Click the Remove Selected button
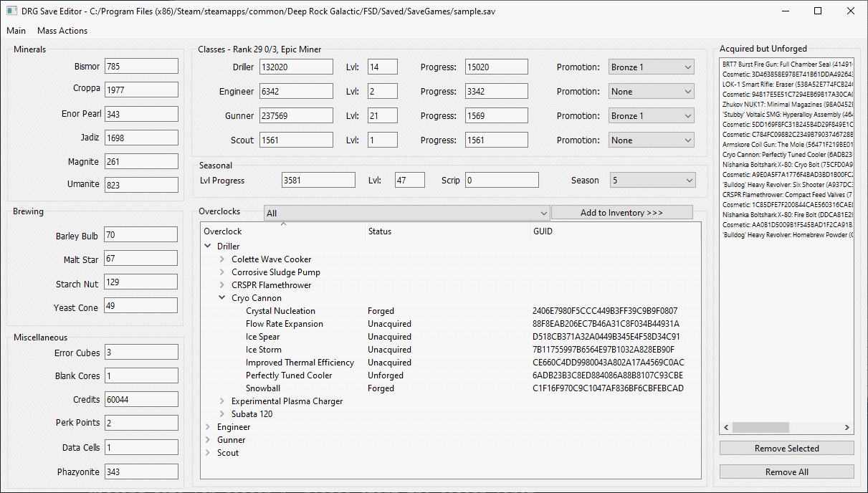 (787, 449)
